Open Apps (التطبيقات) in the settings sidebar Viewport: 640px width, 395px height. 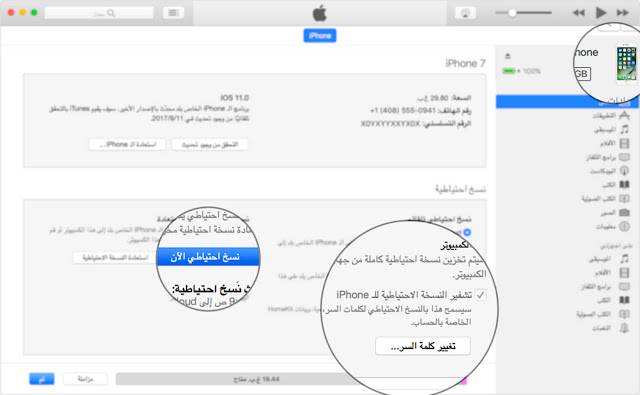pos(611,115)
